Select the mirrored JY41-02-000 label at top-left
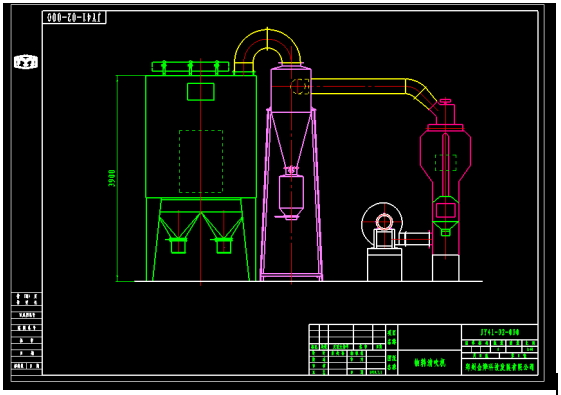This screenshot has height=395, width=561. pos(75,17)
